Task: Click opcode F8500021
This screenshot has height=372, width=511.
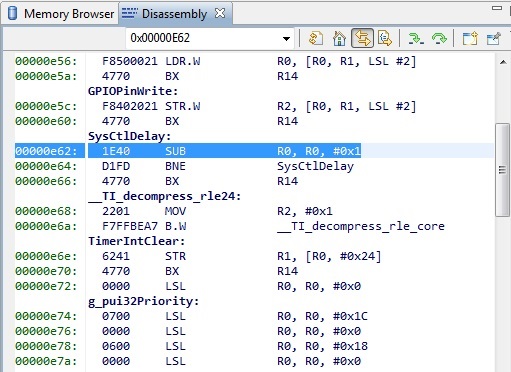Action: (x=130, y=61)
